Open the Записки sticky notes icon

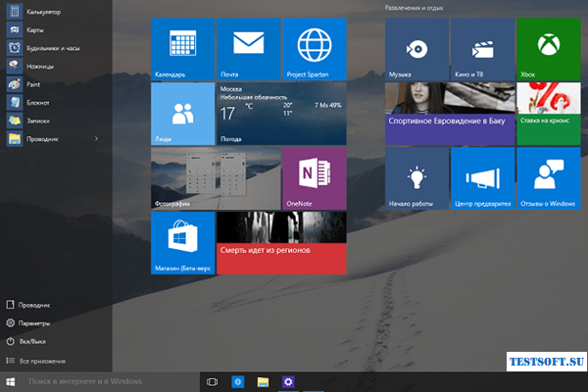tap(15, 121)
